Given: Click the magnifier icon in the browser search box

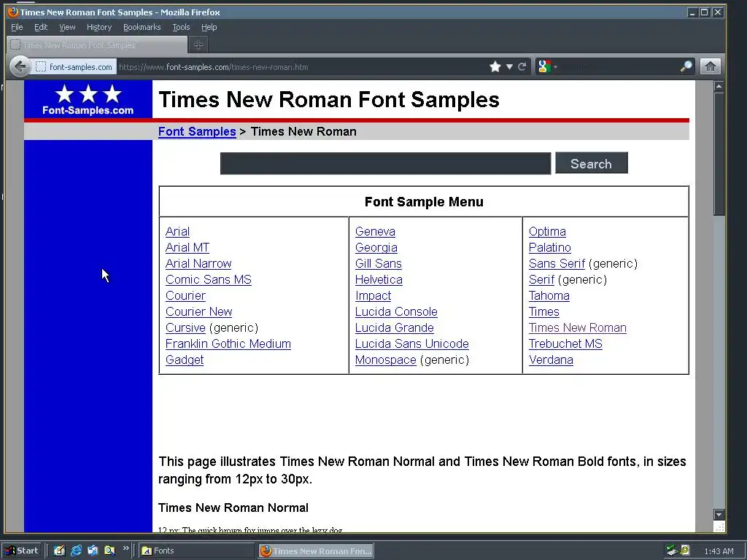Looking at the screenshot, I should pyautogui.click(x=686, y=66).
